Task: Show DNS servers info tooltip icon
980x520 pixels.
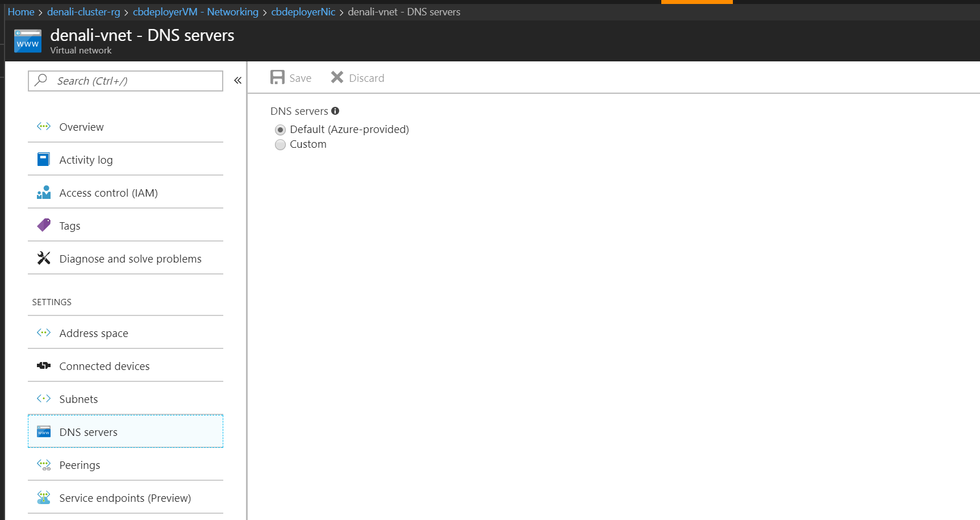Action: click(335, 111)
